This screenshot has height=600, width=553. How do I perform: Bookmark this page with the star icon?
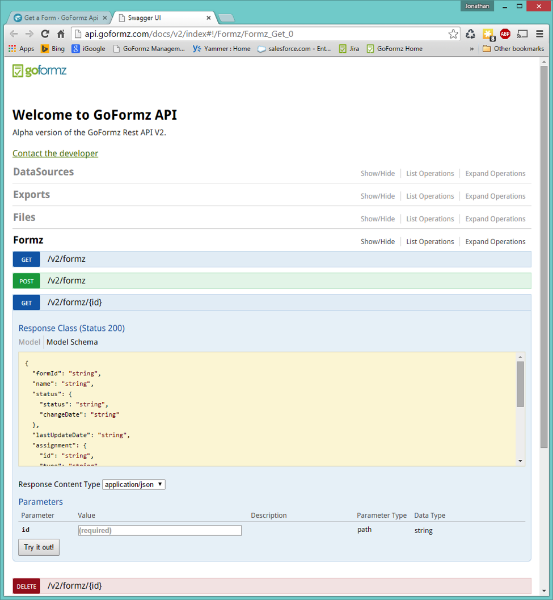(453, 34)
